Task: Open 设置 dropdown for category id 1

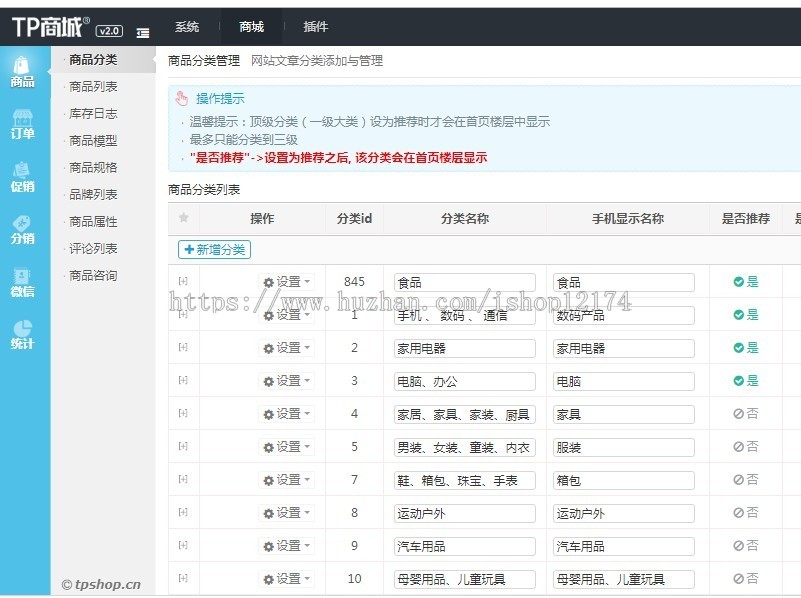Action: 287,315
